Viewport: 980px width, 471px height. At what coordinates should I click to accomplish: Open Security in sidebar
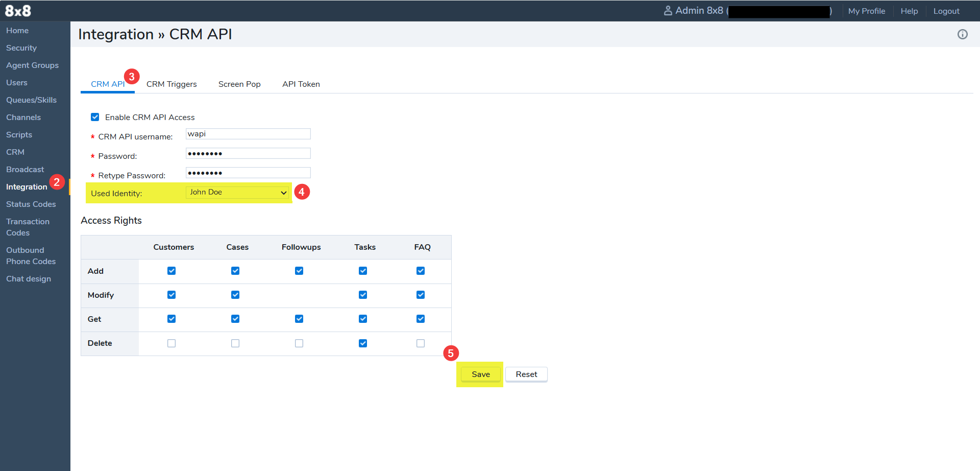tap(21, 48)
